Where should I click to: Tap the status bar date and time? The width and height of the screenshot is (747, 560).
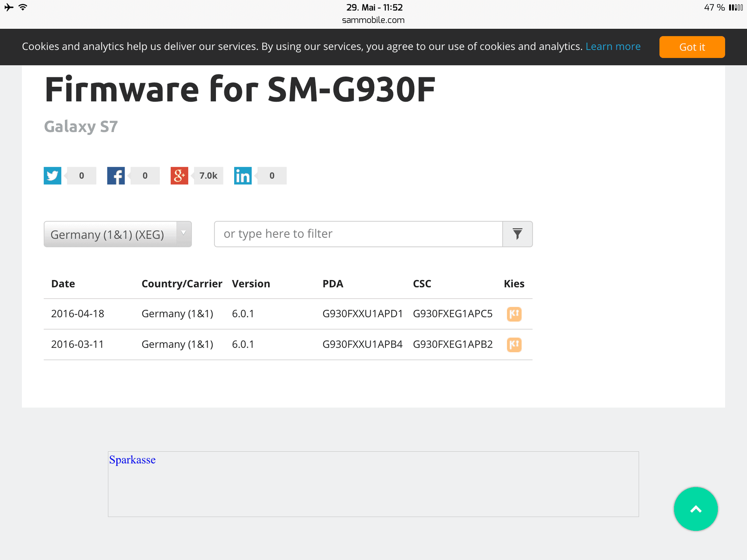pos(374,7)
